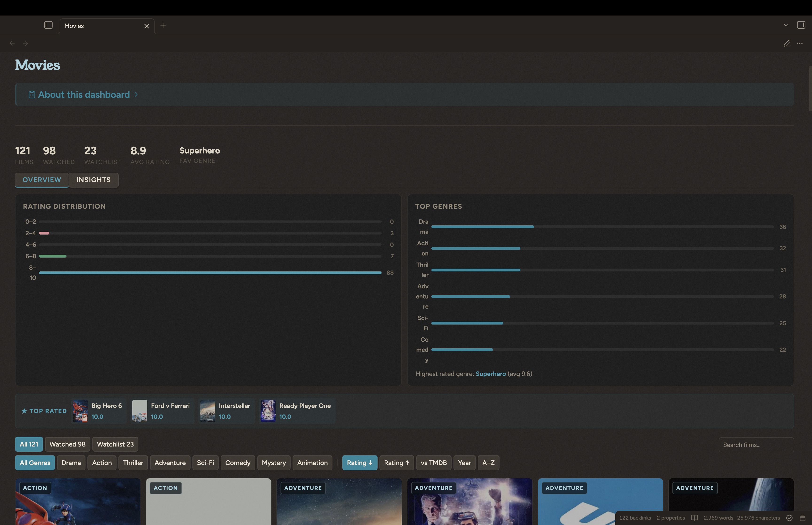The height and width of the screenshot is (525, 812).
Task: Filter films to Watched 98
Action: coord(67,444)
